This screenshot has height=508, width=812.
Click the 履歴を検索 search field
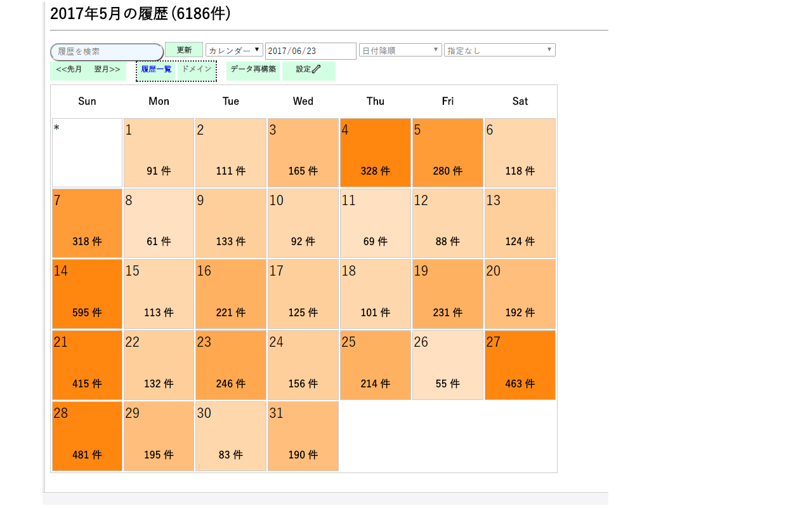coord(107,52)
